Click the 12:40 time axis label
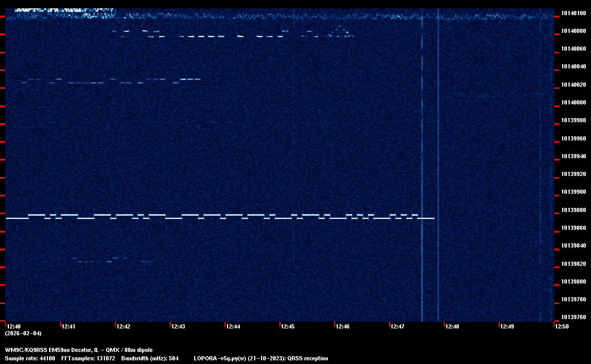This screenshot has width=591, height=364. coord(14,326)
